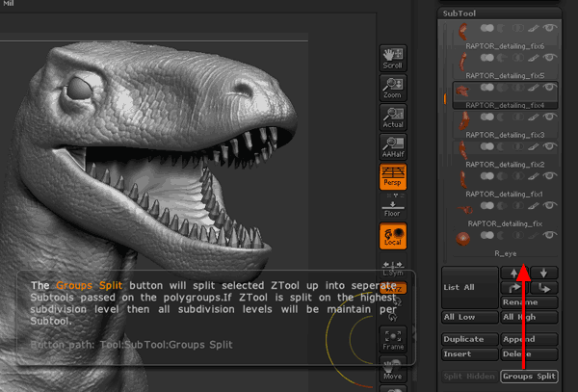This screenshot has height=392, width=578.
Task: Click the subtract crescent icon on RAPTOR_detailing_fix3
Action: pyautogui.click(x=502, y=117)
